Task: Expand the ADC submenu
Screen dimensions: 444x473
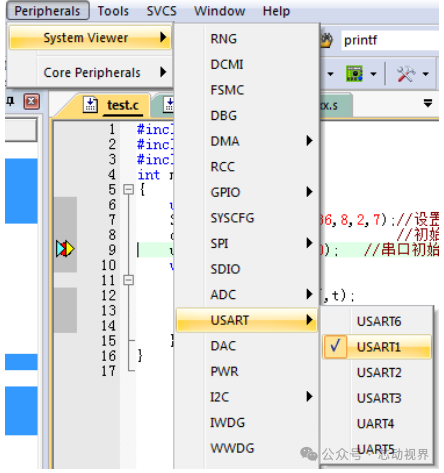Action: (x=247, y=295)
